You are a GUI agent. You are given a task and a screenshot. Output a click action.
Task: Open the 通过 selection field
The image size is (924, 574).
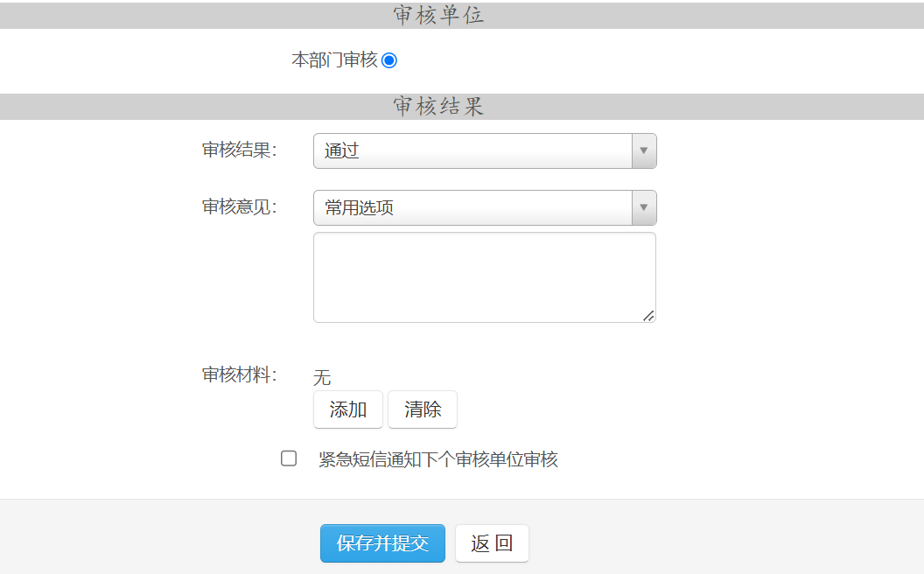point(472,150)
